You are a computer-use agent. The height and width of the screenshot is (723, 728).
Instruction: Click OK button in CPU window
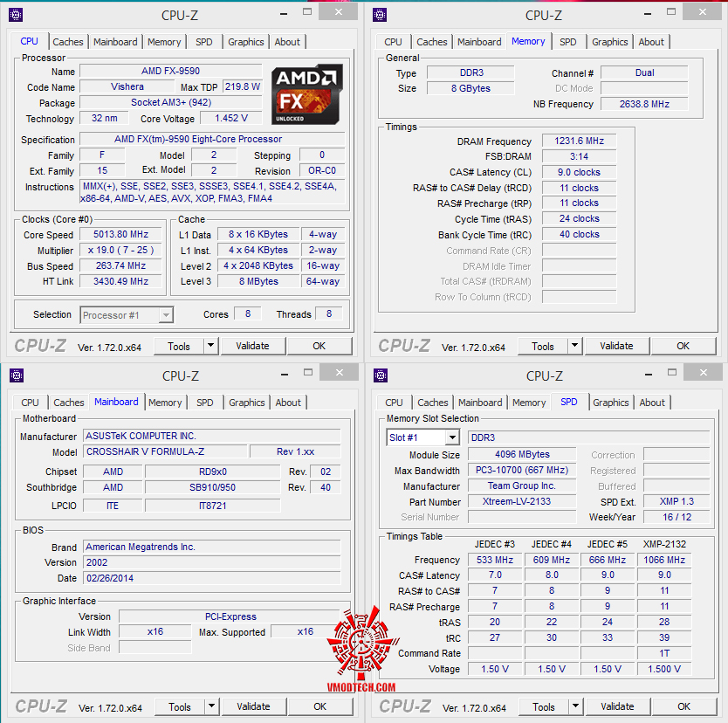click(x=319, y=346)
